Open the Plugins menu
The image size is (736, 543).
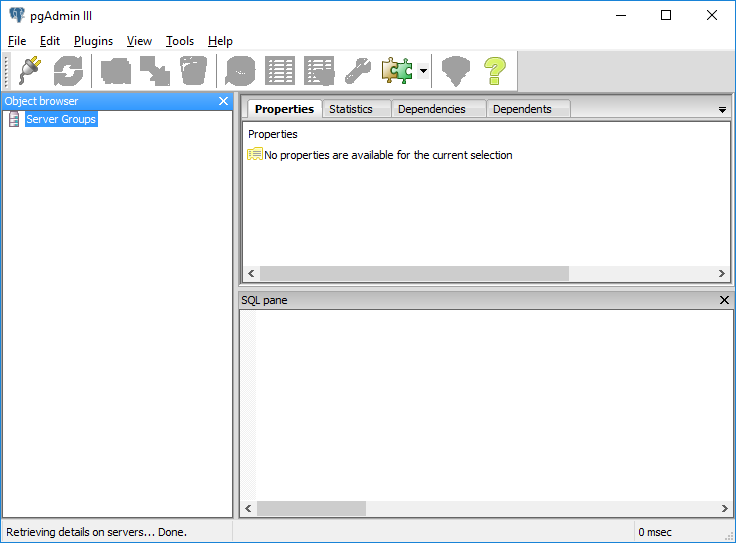tap(93, 41)
